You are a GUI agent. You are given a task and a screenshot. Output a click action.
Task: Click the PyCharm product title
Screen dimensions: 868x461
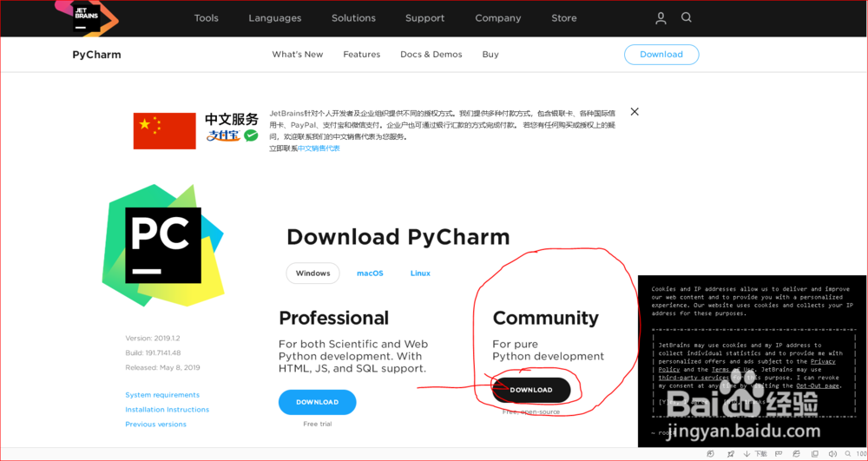coord(96,54)
